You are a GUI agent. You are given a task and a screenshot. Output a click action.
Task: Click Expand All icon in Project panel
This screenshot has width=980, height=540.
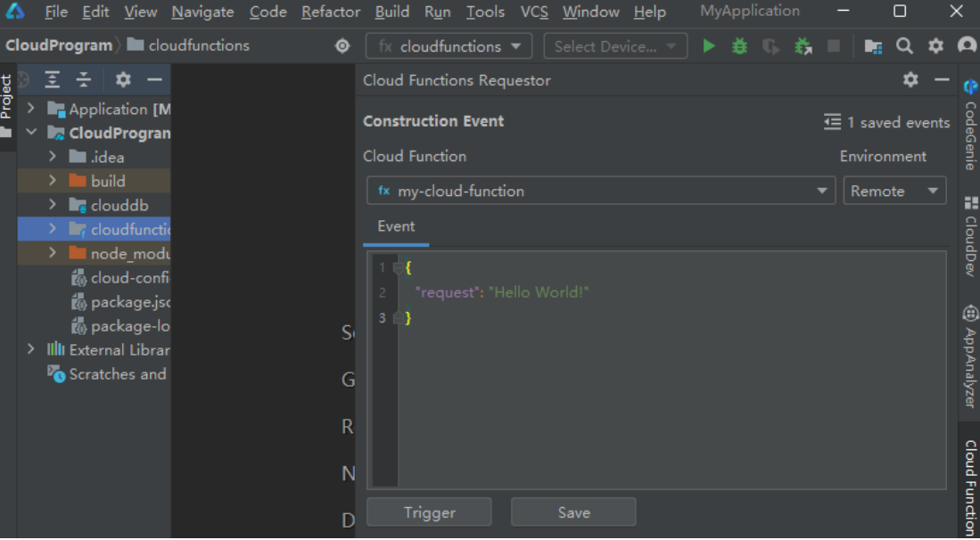pyautogui.click(x=53, y=80)
